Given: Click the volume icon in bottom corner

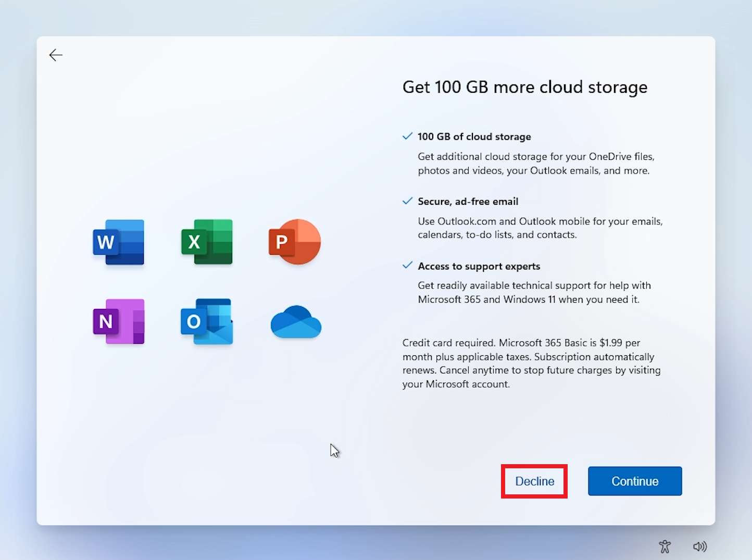Looking at the screenshot, I should [x=700, y=546].
